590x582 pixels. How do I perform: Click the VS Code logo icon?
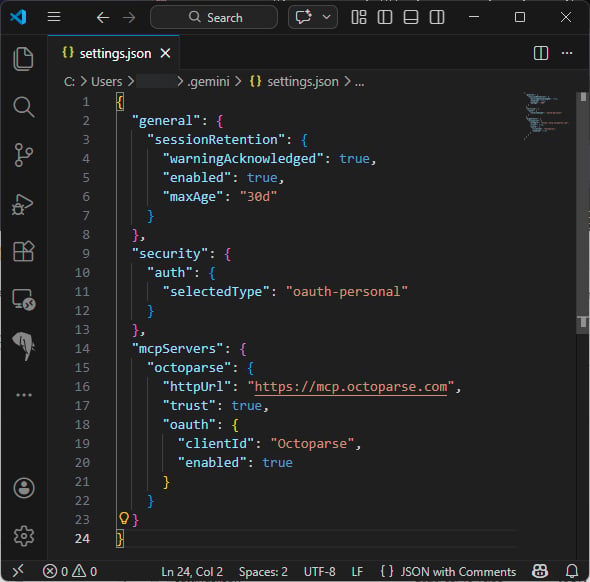(18, 17)
